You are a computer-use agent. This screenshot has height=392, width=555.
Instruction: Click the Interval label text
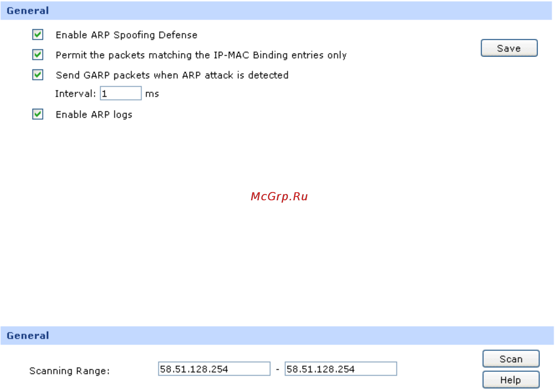[75, 94]
